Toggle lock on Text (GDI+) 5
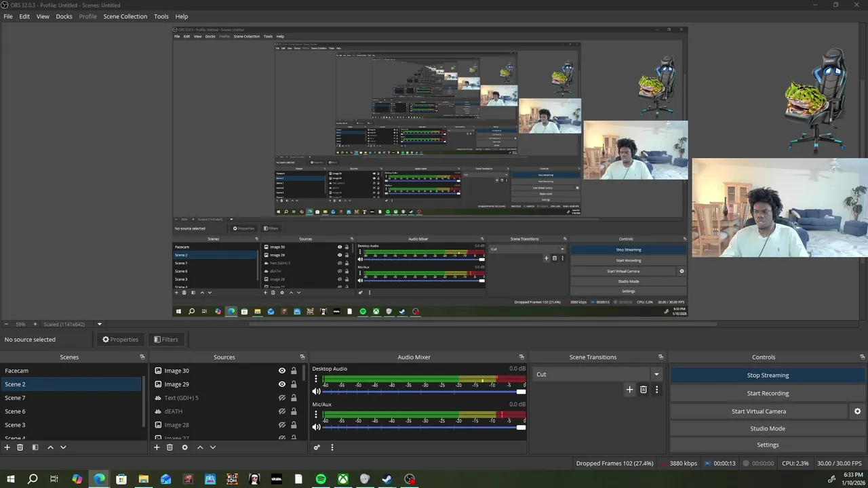 [x=294, y=398]
